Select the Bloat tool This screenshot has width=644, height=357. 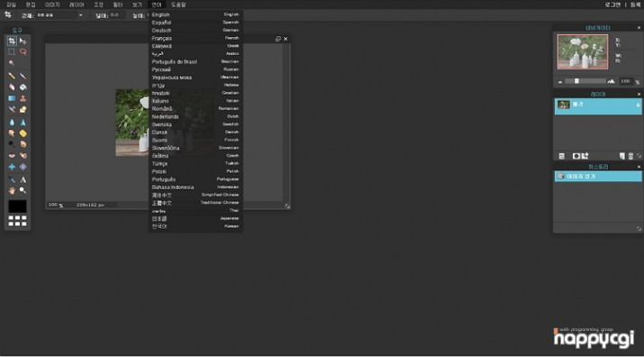pos(12,167)
